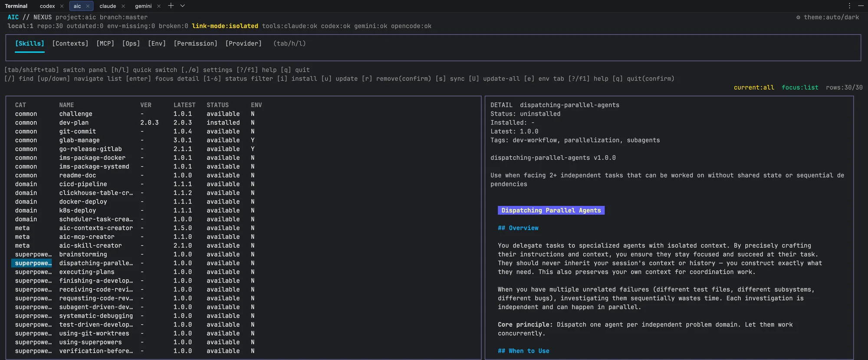The image size is (868, 360).
Task: Select the using-superpowers skill row
Action: pos(135,342)
